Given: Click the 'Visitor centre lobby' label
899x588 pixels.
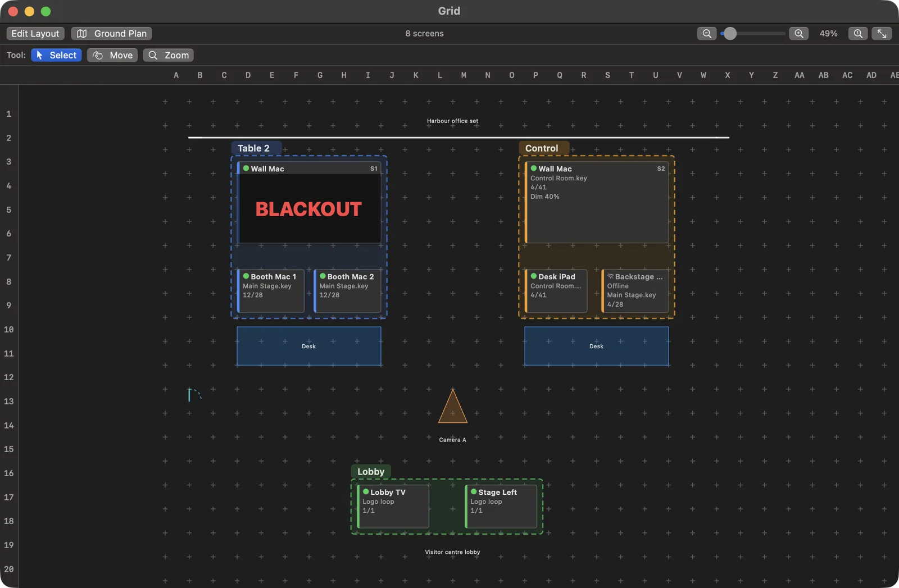Looking at the screenshot, I should pyautogui.click(x=452, y=552).
